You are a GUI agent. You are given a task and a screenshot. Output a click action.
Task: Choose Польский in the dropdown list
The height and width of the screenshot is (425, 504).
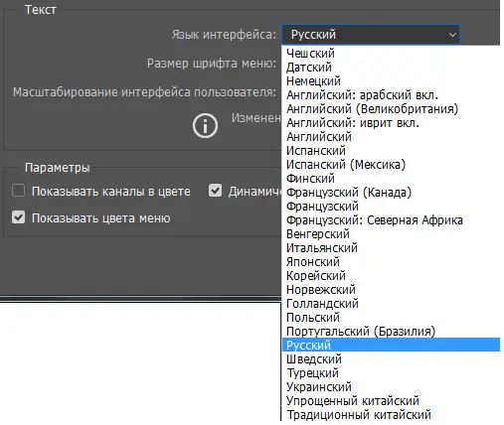tap(391, 318)
